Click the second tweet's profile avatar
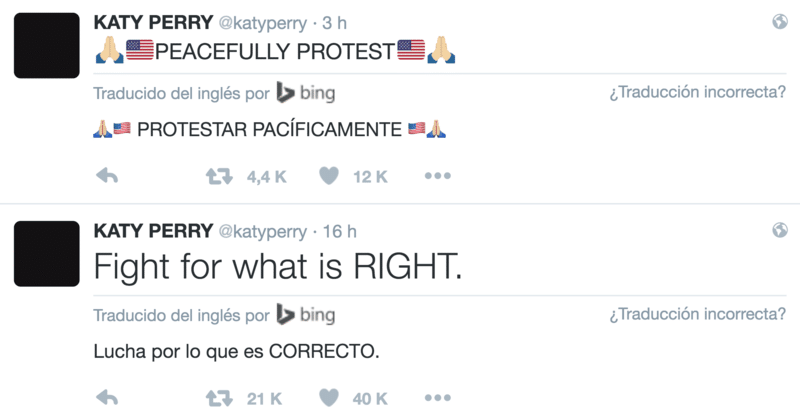 pos(46,254)
